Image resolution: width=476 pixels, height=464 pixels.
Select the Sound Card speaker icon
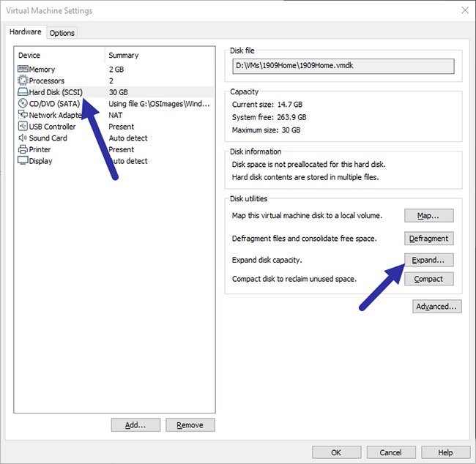[23, 138]
